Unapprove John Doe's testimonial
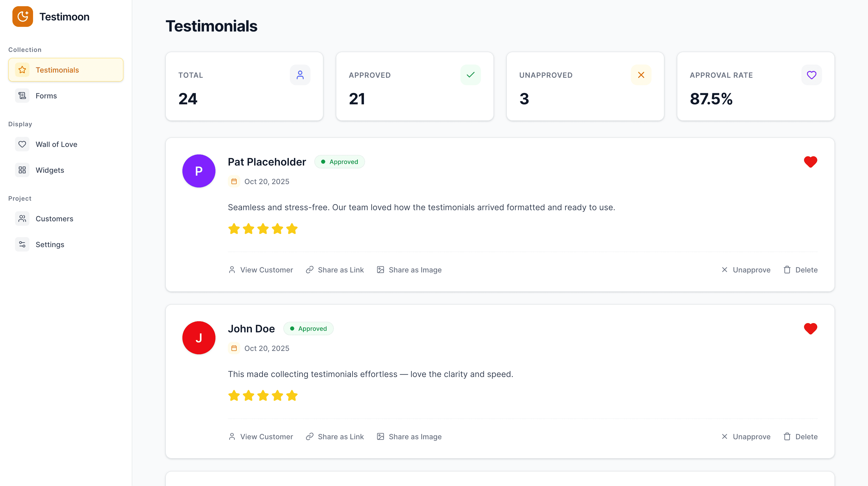868x486 pixels. pyautogui.click(x=746, y=436)
